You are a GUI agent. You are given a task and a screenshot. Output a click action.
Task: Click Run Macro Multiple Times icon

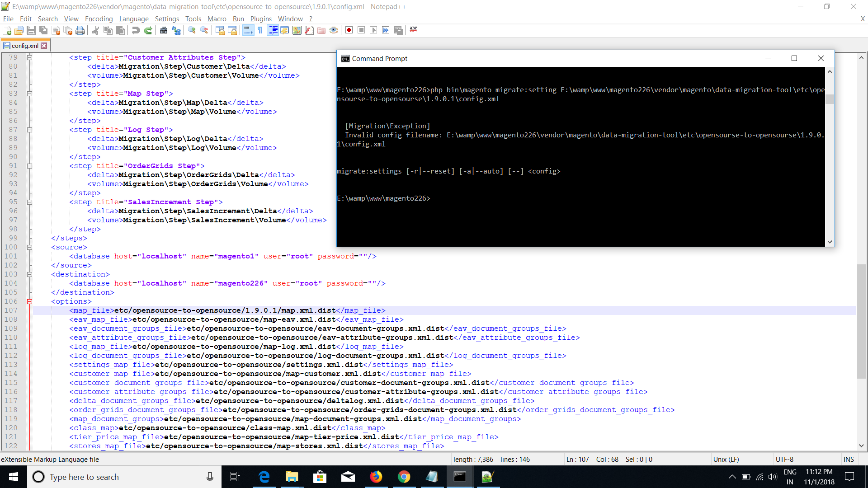386,30
